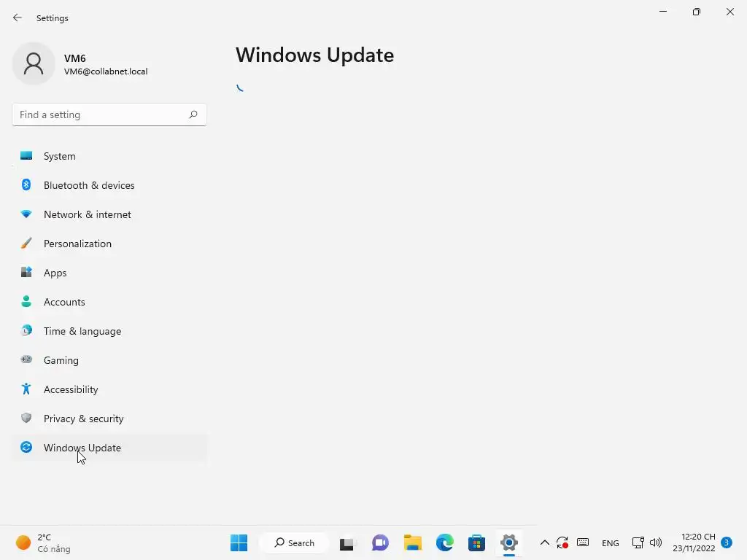Open the clock showing 12:20 CH
This screenshot has height=560, width=747.
coord(694,542)
